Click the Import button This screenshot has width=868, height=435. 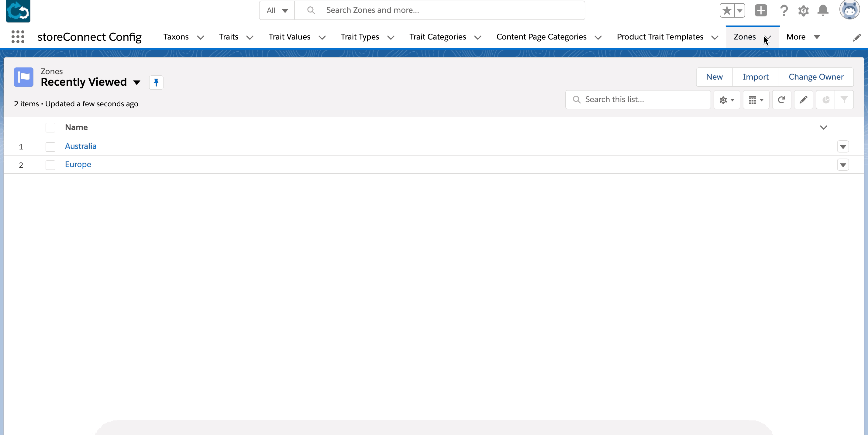(756, 77)
